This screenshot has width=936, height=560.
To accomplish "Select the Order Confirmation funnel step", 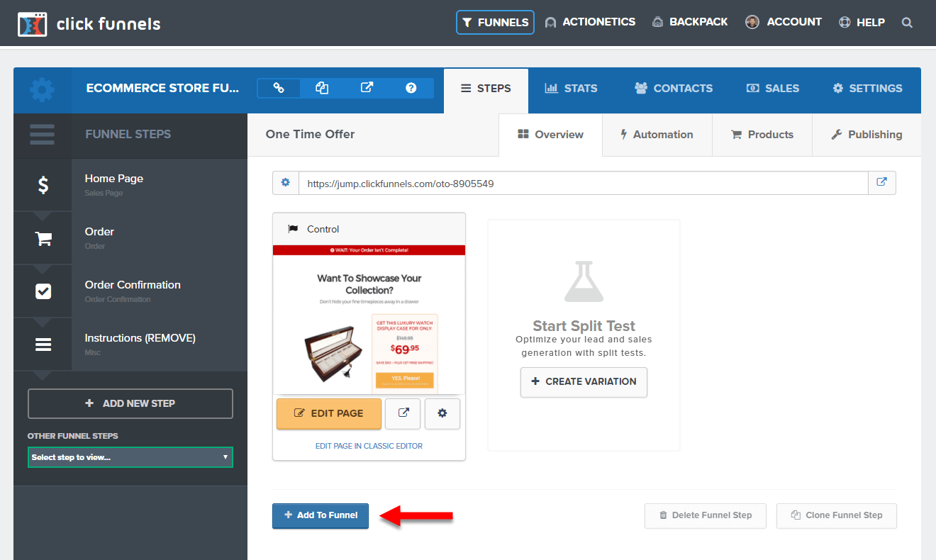I will pyautogui.click(x=130, y=291).
